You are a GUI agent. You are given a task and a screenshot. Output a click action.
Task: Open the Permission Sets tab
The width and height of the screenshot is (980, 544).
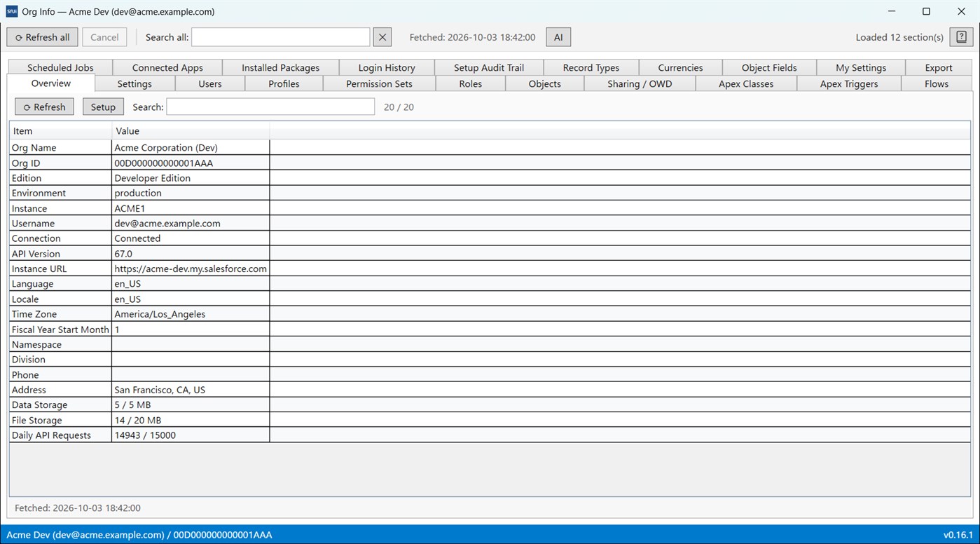click(x=379, y=83)
